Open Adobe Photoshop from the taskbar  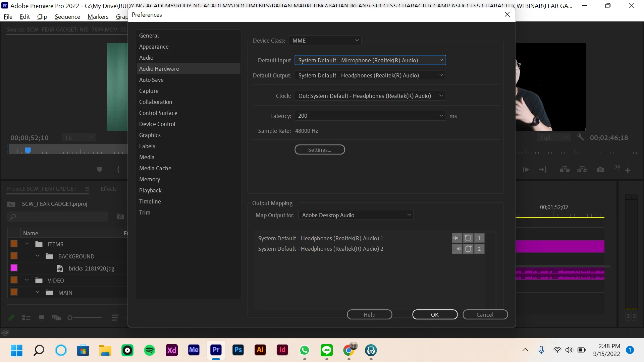[238, 350]
